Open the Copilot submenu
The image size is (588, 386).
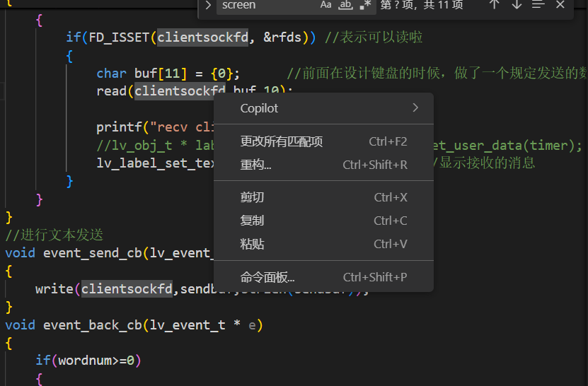pos(323,108)
